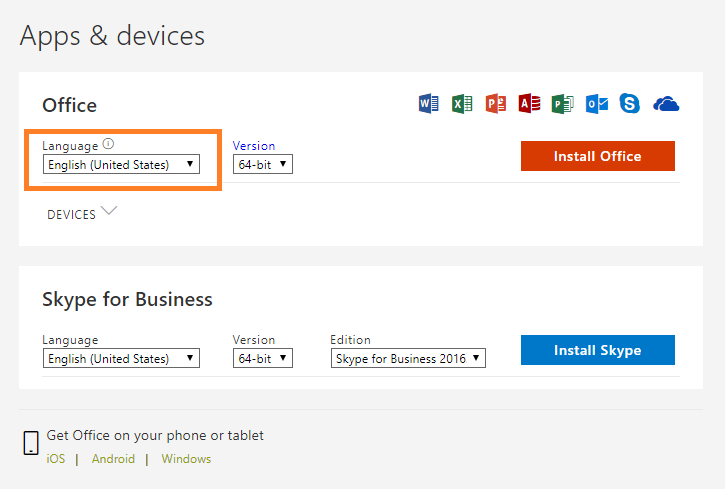Follow the Android link
The image size is (725, 489).
113,459
